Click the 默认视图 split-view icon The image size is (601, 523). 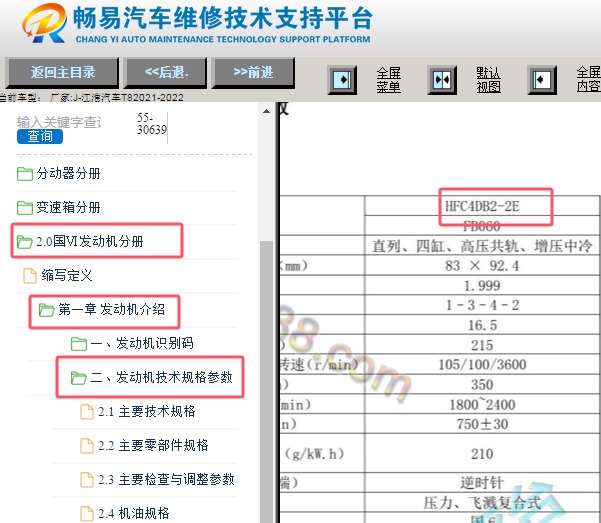[442, 80]
